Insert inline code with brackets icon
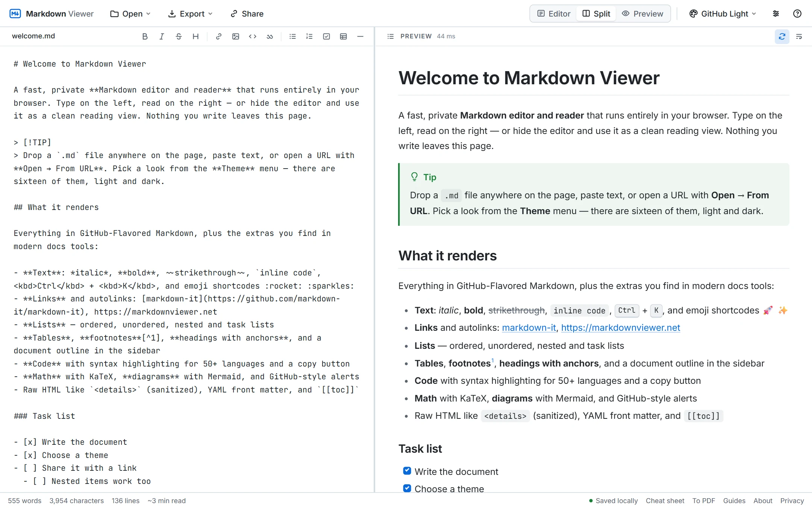Image resolution: width=812 pixels, height=508 pixels. tap(253, 37)
